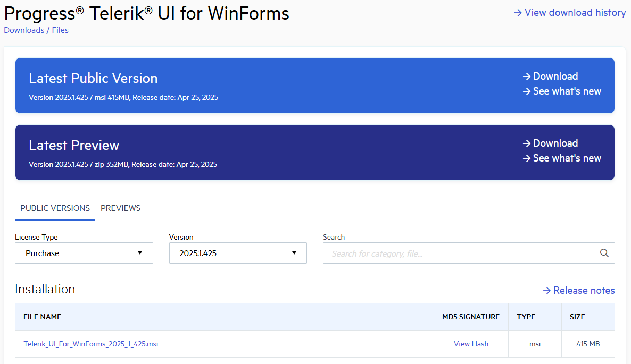Screen dimensions: 631x364
Task: See what's new in Latest Public Version
Action: pos(562,91)
